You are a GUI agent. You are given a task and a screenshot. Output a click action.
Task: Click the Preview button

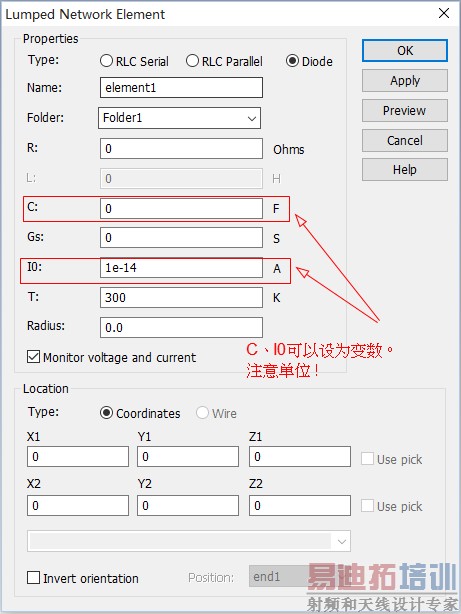405,110
